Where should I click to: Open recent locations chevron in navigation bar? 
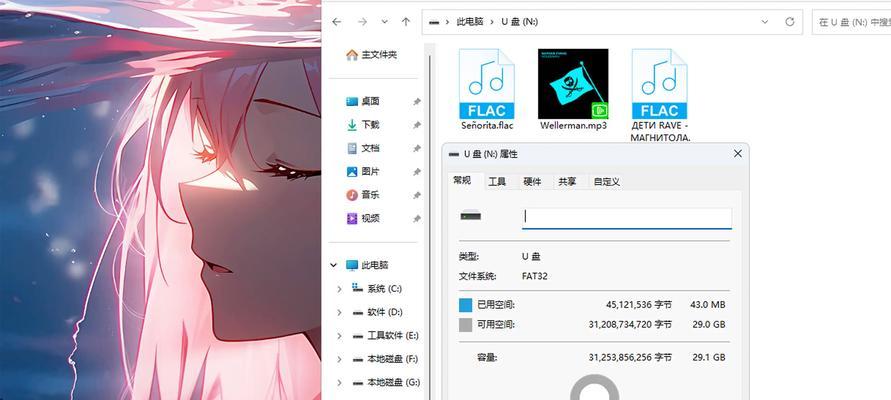click(385, 22)
